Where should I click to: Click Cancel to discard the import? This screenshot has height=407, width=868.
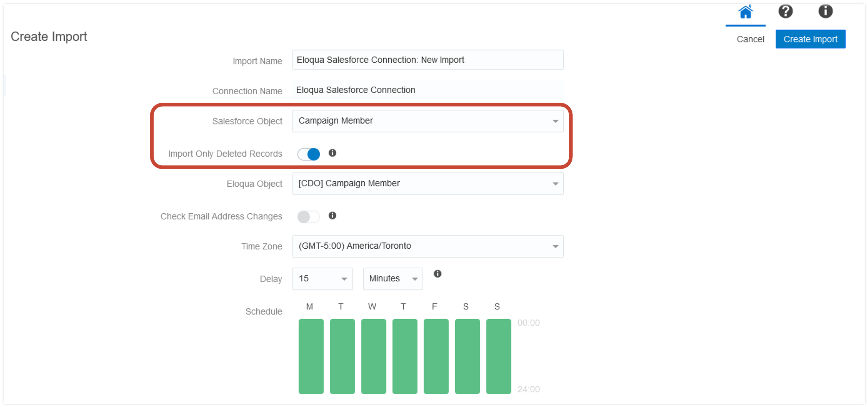[x=750, y=39]
